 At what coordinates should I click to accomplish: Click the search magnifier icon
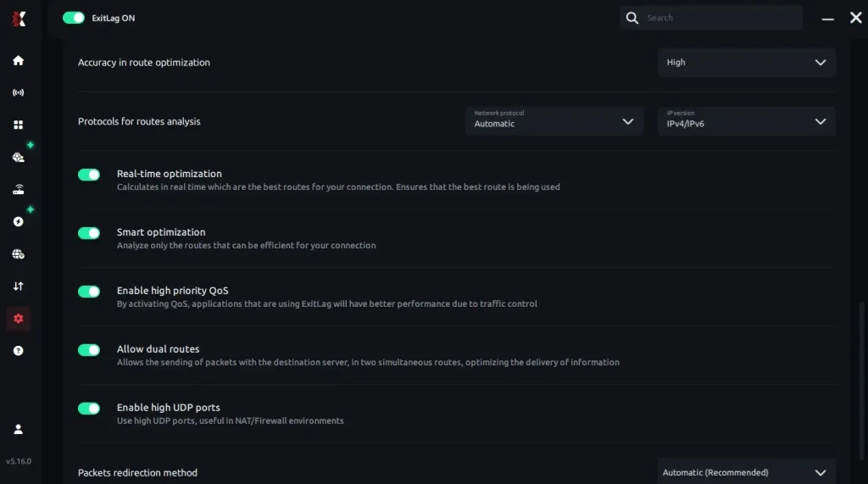pos(632,18)
